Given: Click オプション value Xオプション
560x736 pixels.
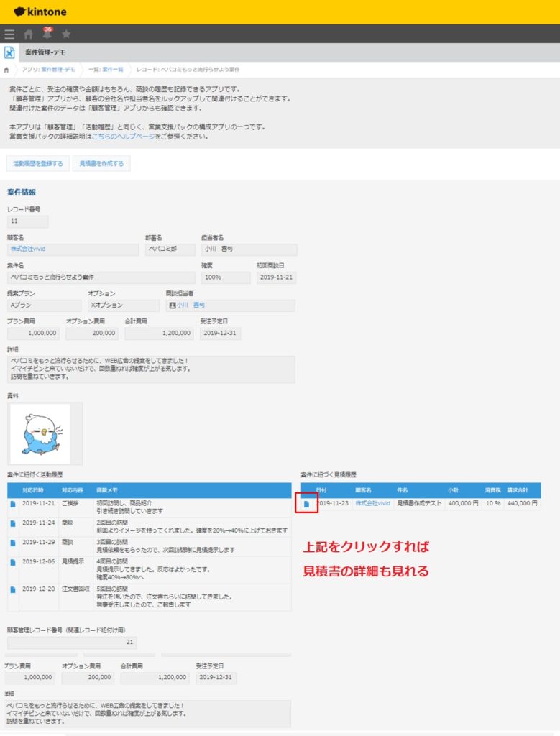Looking at the screenshot, I should pos(124,305).
